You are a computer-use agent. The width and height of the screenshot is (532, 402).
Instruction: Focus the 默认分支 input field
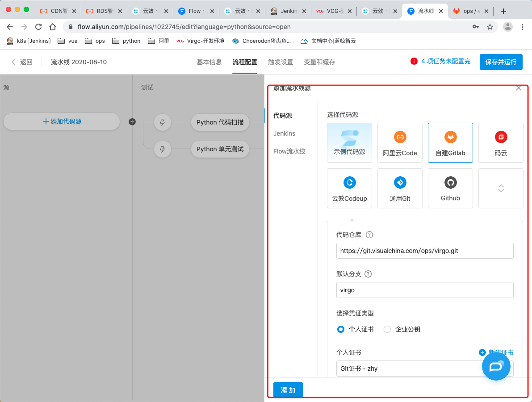(x=425, y=290)
